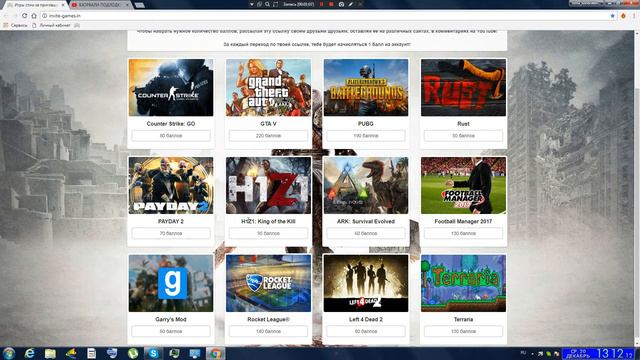Click the points button under PAYDAY 2
The width and height of the screenshot is (640, 360).
tap(171, 233)
